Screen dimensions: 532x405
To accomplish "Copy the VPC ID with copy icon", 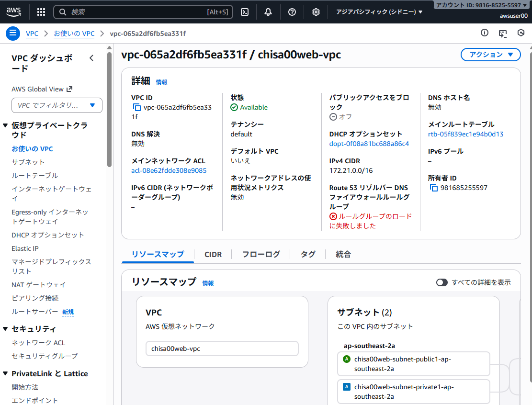I will pos(136,108).
